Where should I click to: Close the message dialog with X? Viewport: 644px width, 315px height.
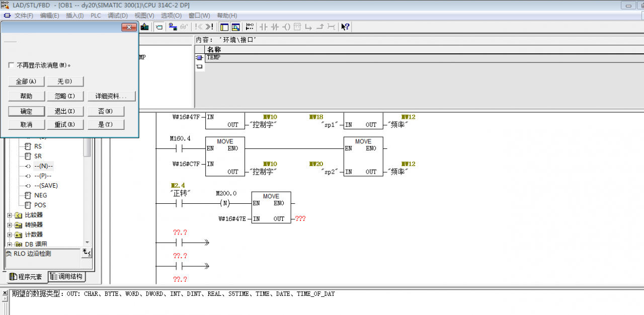point(129,27)
